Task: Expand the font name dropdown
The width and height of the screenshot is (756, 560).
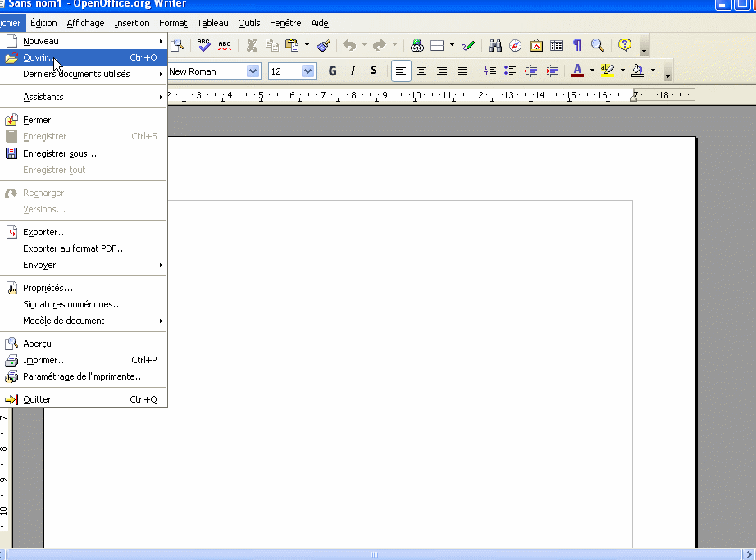Action: pos(253,71)
